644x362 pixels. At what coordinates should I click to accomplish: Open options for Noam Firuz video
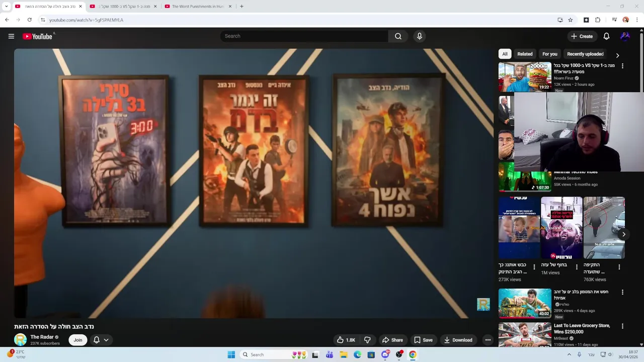(622, 66)
